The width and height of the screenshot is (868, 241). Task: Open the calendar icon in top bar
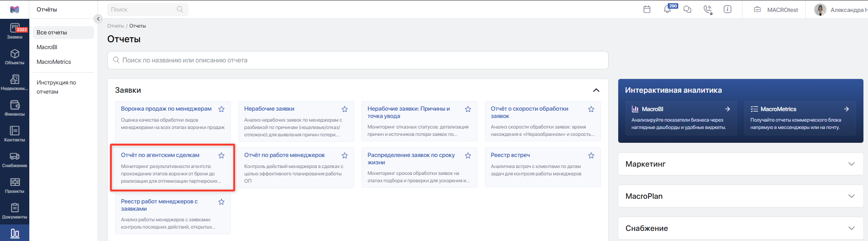(647, 9)
